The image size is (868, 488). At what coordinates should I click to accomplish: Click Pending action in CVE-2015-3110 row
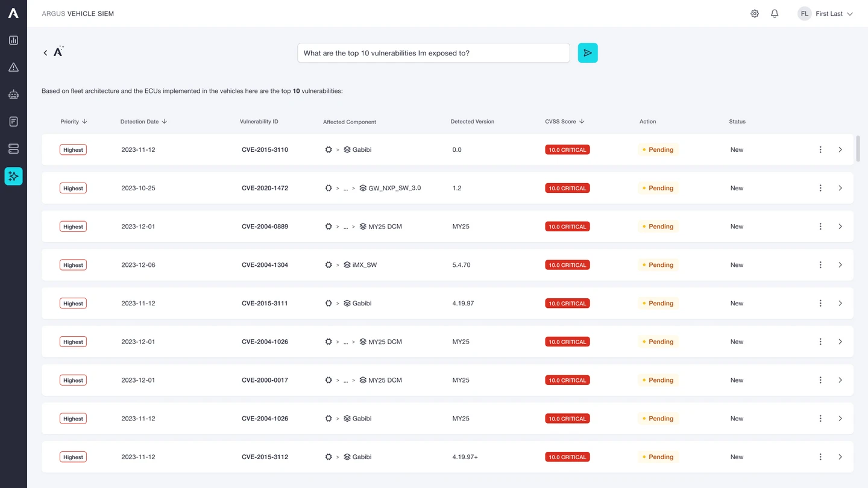[x=658, y=149]
